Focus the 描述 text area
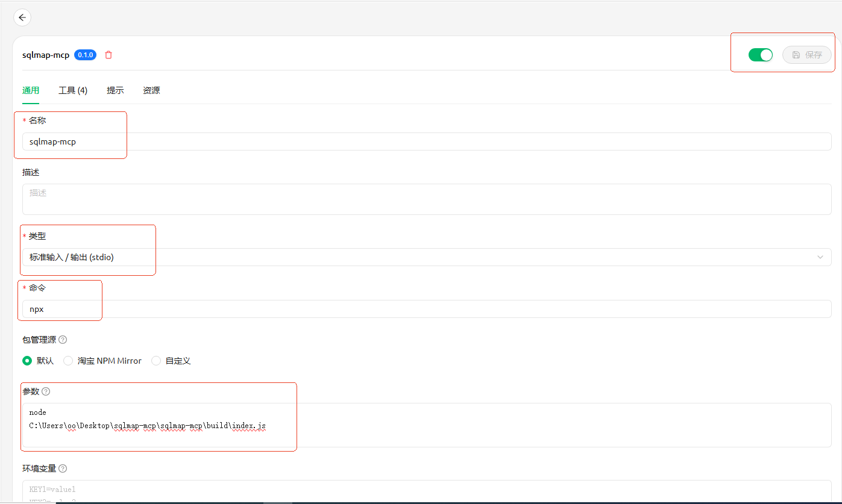This screenshot has width=842, height=504. point(426,199)
